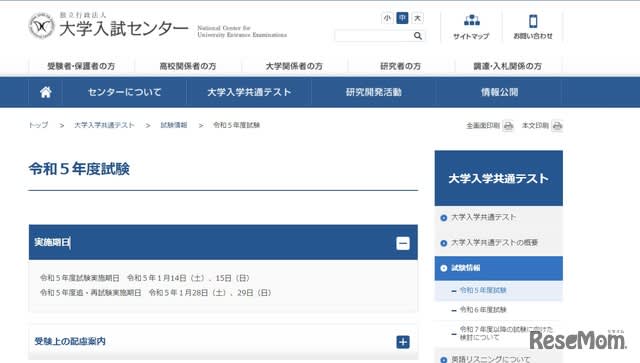Image resolution: width=640 pixels, height=363 pixels.
Task: Select 試験情報 in sidebar
Action: pos(498,268)
